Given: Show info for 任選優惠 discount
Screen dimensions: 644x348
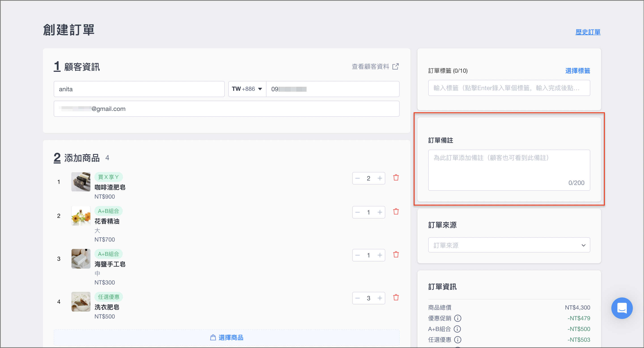Looking at the screenshot, I should click(458, 340).
